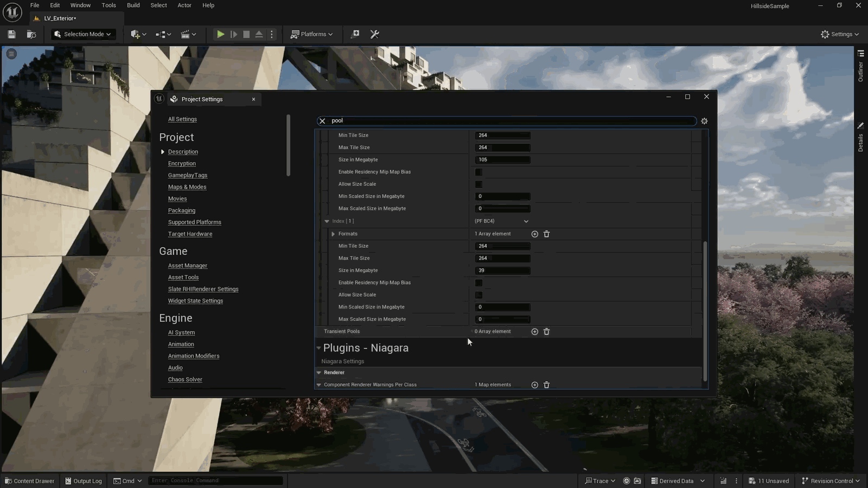Click the Size in Megabyte 39 field
Screen dimensions: 868x488
(503, 271)
